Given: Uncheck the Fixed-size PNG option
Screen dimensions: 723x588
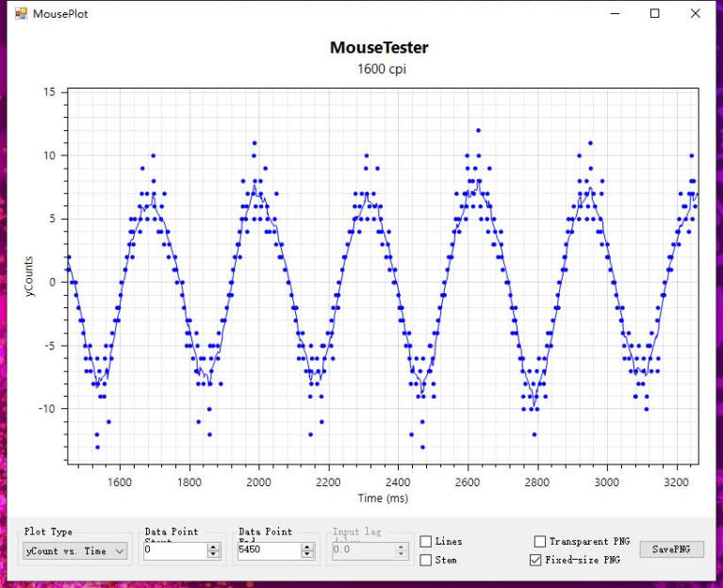Looking at the screenshot, I should 536,561.
